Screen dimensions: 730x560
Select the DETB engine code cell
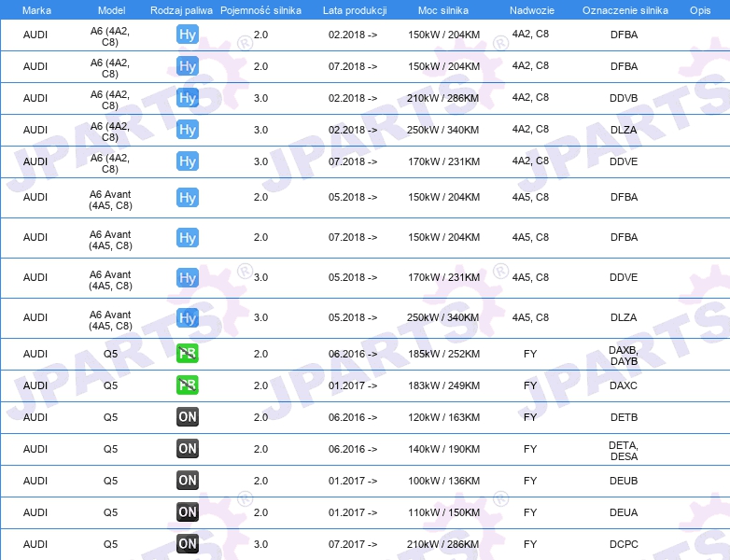(624, 417)
